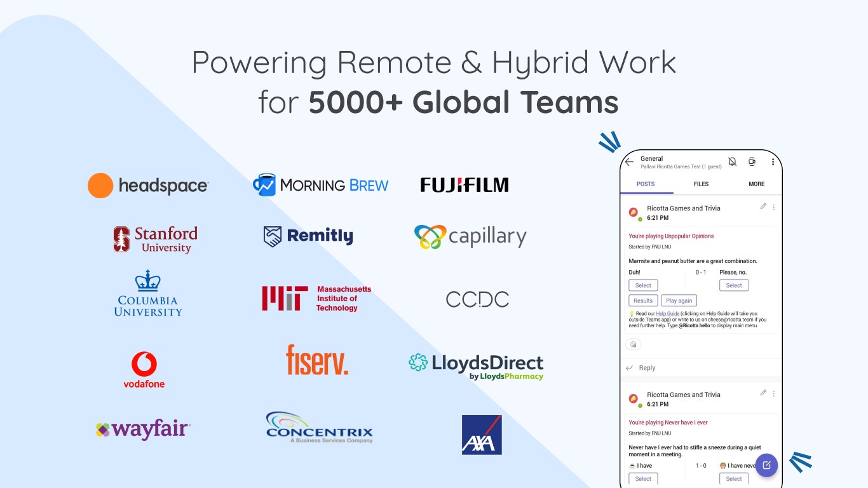Add a reaction with the emoji button

click(634, 344)
